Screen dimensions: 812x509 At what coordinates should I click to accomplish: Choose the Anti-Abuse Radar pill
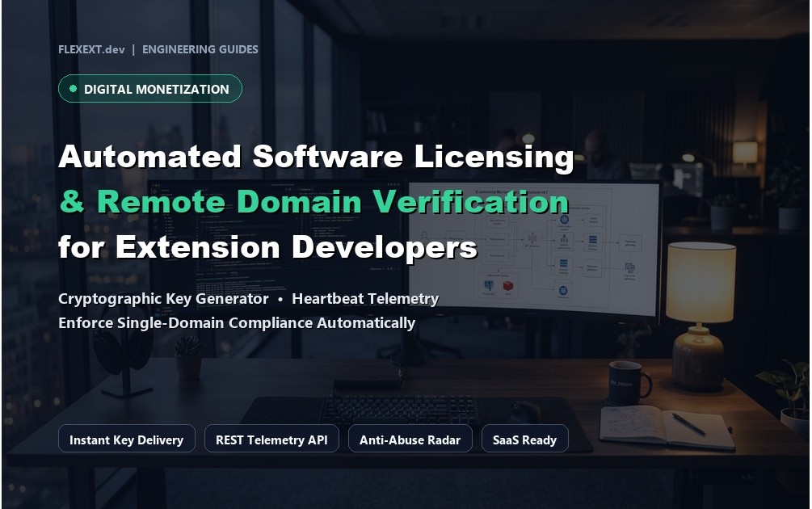tap(410, 439)
